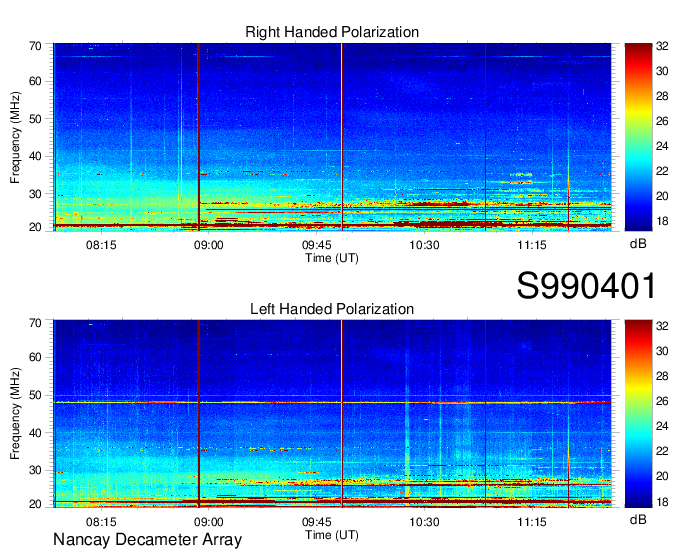Click the dB unit label under top colorbar
680x552 pixels.
point(638,244)
